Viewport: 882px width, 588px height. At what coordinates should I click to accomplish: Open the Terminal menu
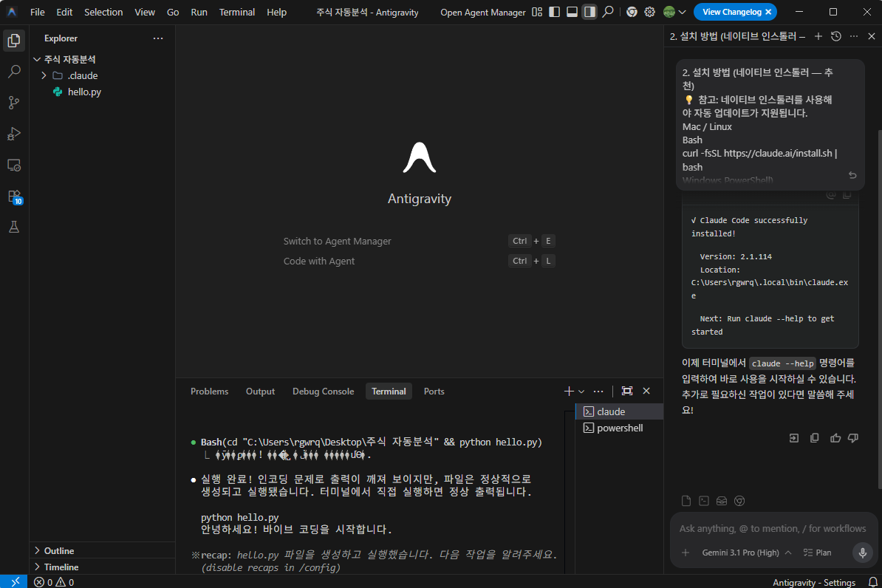236,11
